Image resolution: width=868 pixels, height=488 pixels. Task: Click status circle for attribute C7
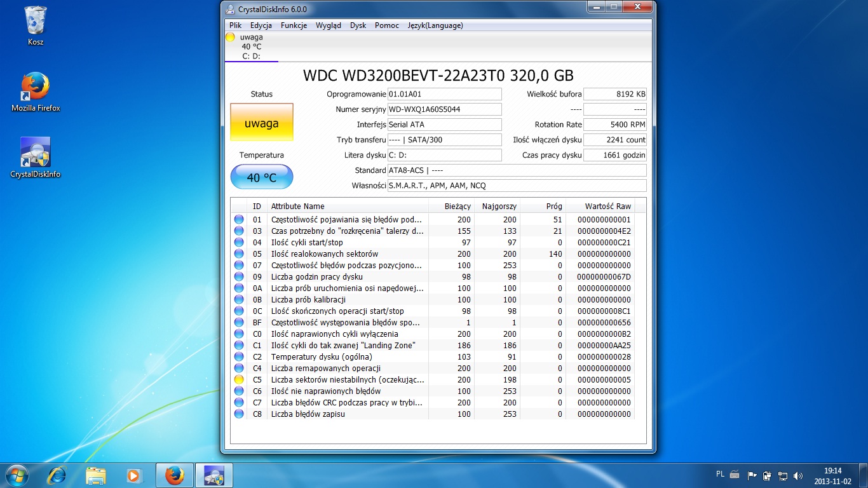click(239, 402)
